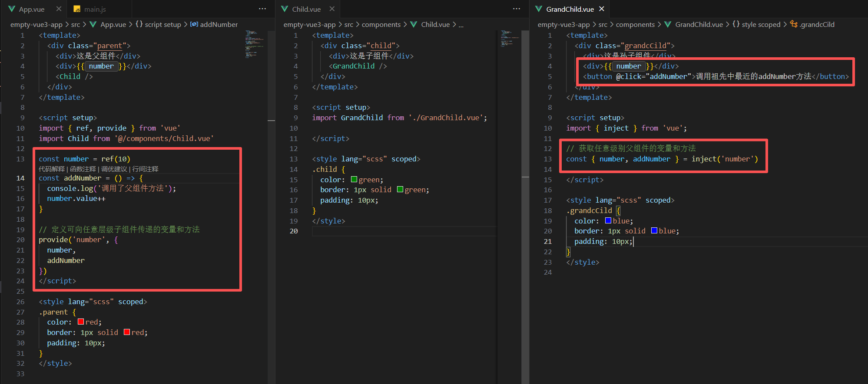Open the App.vue breadcrumb segment
Viewport: 868px width, 384px height.
pos(113,25)
